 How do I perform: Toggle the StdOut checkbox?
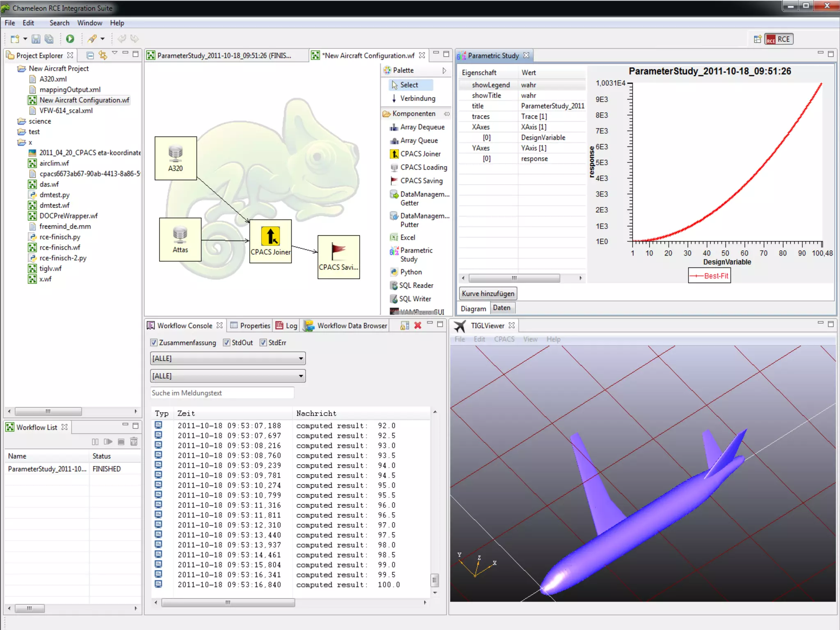click(x=226, y=343)
